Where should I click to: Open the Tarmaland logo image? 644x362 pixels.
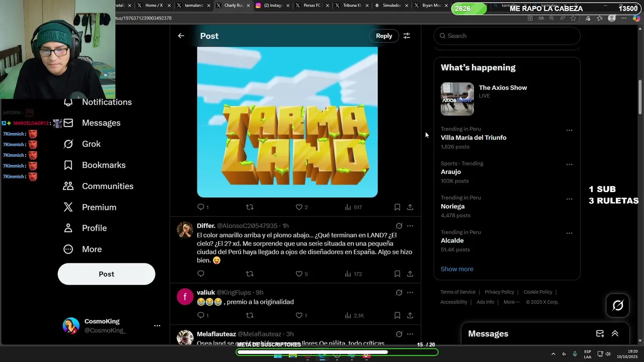pos(287,122)
